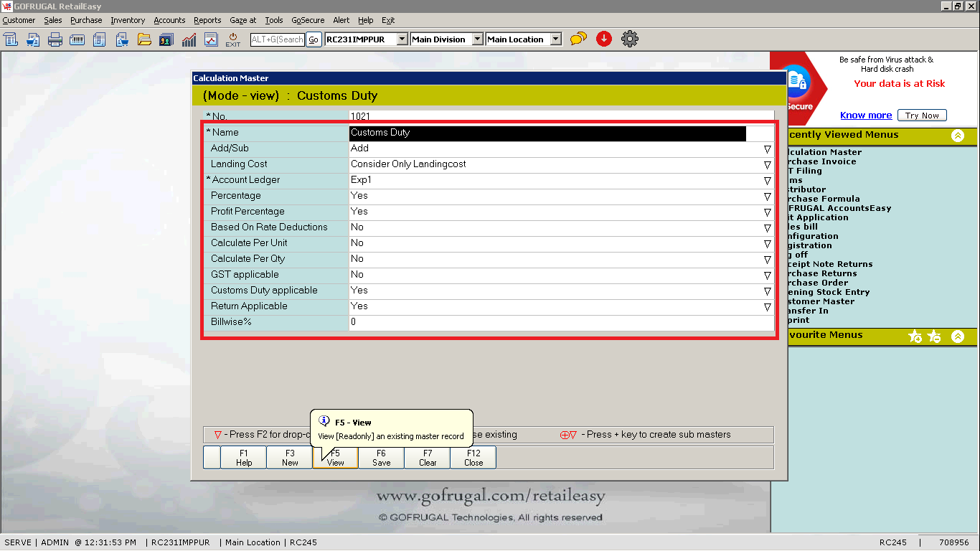Click the Name field showing Customs Duty
The image size is (980, 551).
(561, 133)
